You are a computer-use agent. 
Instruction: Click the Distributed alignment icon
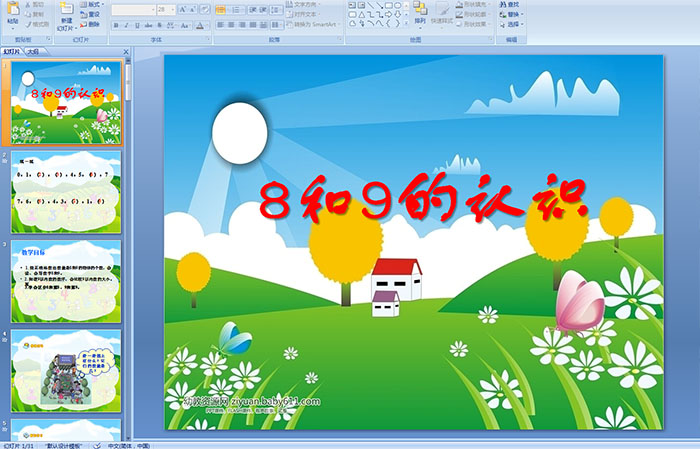click(263, 25)
